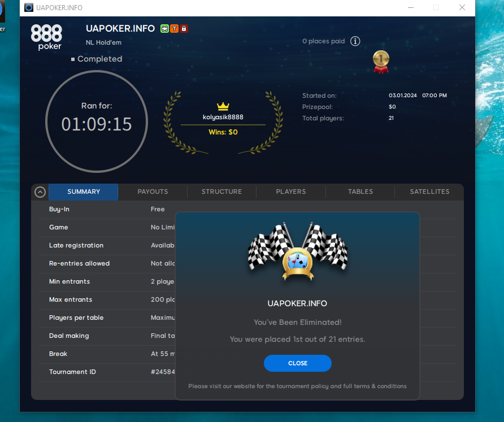504x422 pixels.
Task: Click the checkered flags trophy in the popup
Action: (298, 251)
